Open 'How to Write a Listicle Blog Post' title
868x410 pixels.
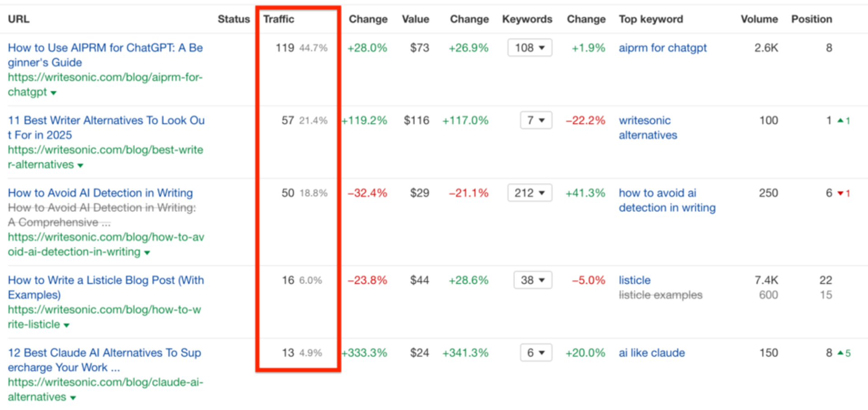pyautogui.click(x=106, y=287)
